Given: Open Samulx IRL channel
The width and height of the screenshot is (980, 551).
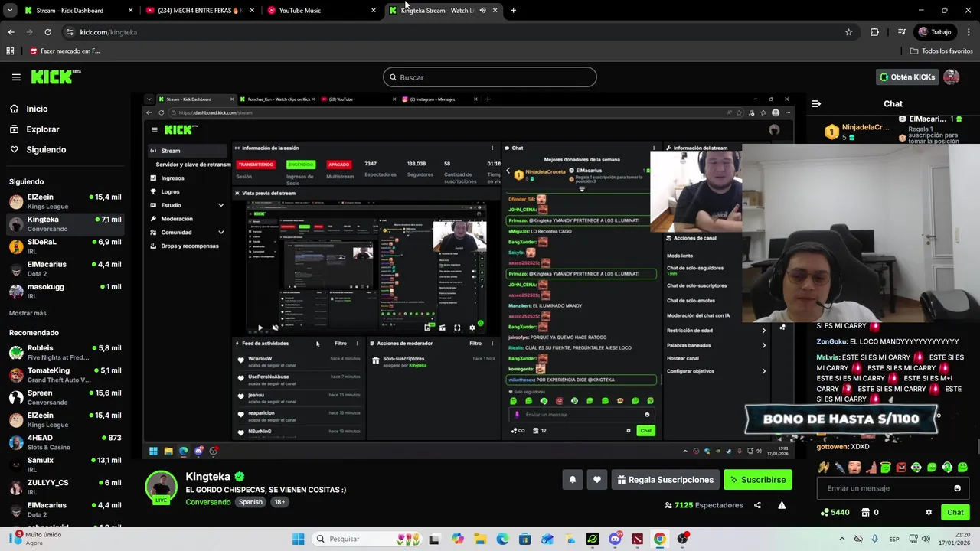Looking at the screenshot, I should pos(64,465).
